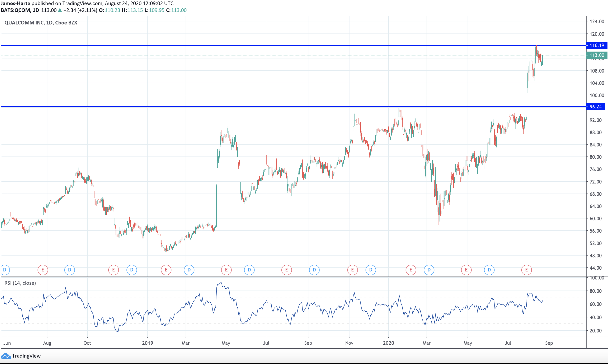The height and width of the screenshot is (364, 608).
Task: Click the dividend D marker near Mar 2020
Action: (429, 270)
